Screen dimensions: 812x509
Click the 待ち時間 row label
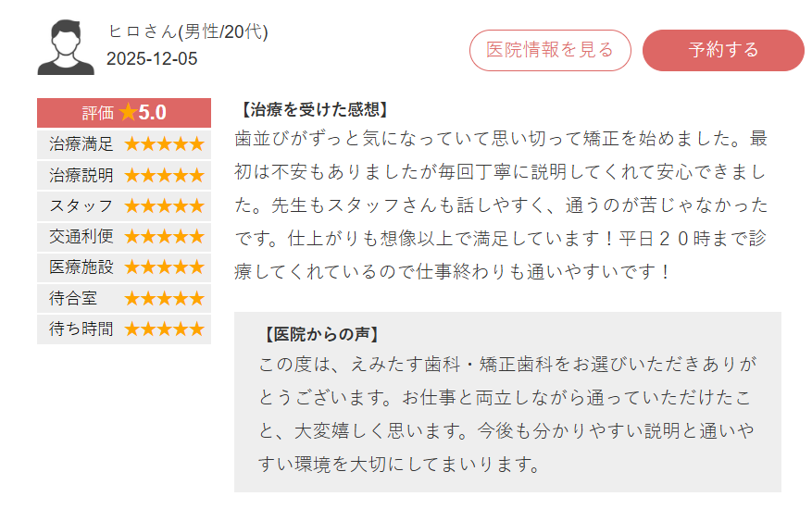click(x=81, y=329)
